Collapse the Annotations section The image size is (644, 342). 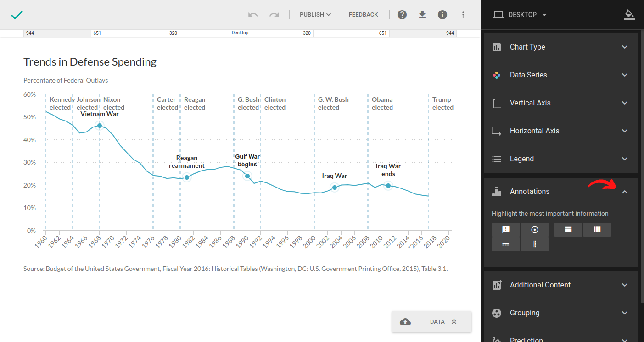(624, 192)
